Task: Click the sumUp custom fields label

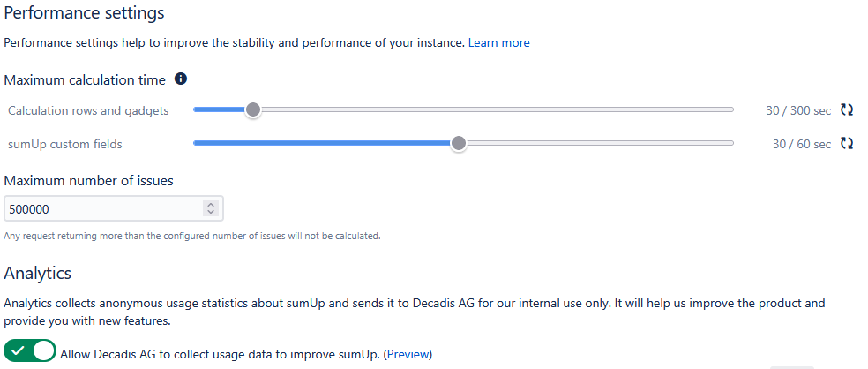Action: (x=64, y=144)
